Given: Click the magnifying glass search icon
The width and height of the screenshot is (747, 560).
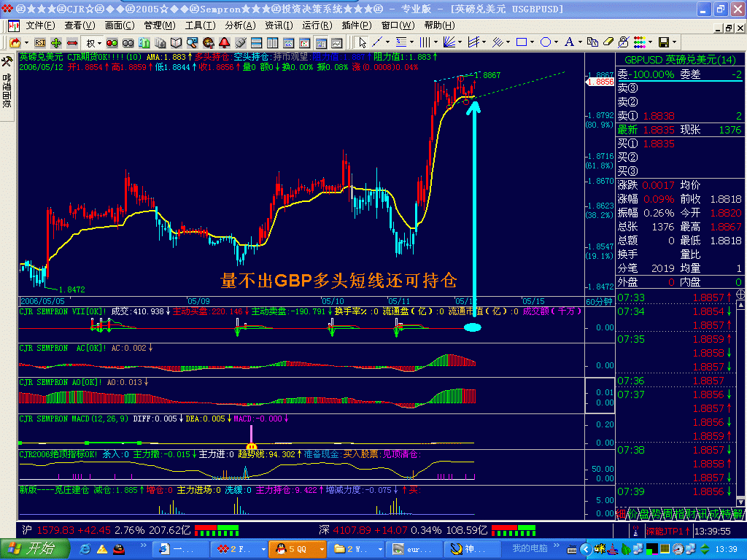Looking at the screenshot, I should (x=192, y=43).
